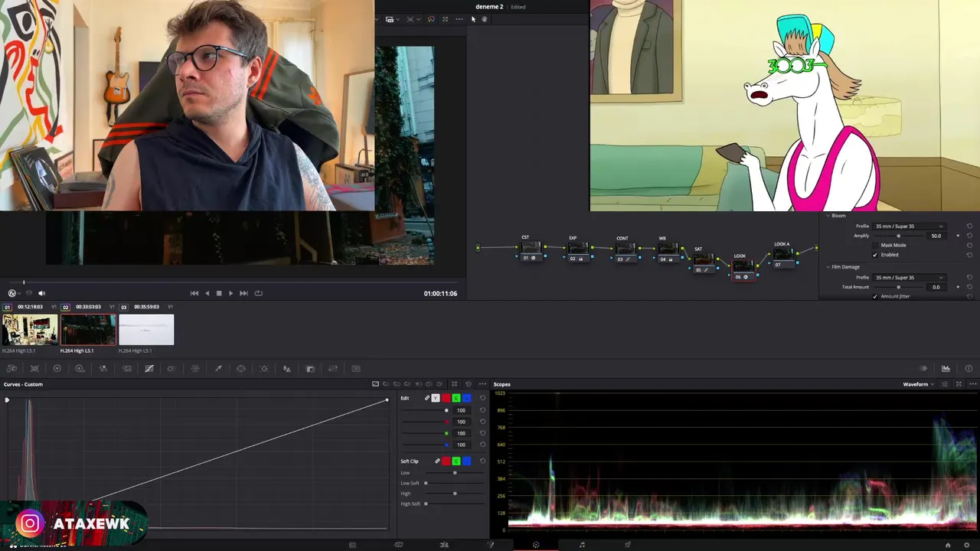Jump to last frame button
The image size is (980, 551).
pos(243,293)
